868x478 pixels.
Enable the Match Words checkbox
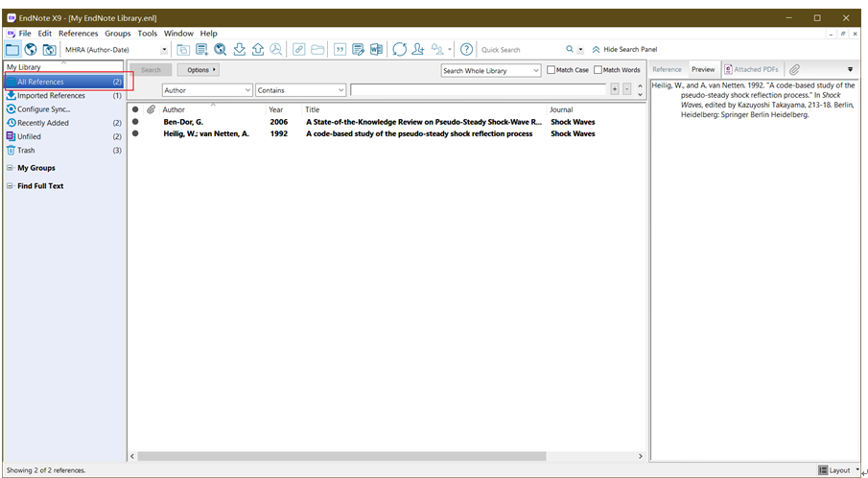[598, 70]
